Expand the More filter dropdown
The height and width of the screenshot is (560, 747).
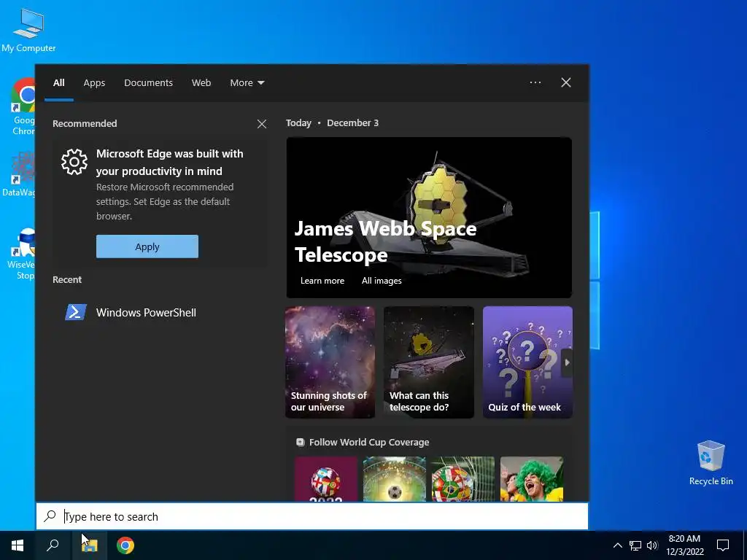coord(247,83)
